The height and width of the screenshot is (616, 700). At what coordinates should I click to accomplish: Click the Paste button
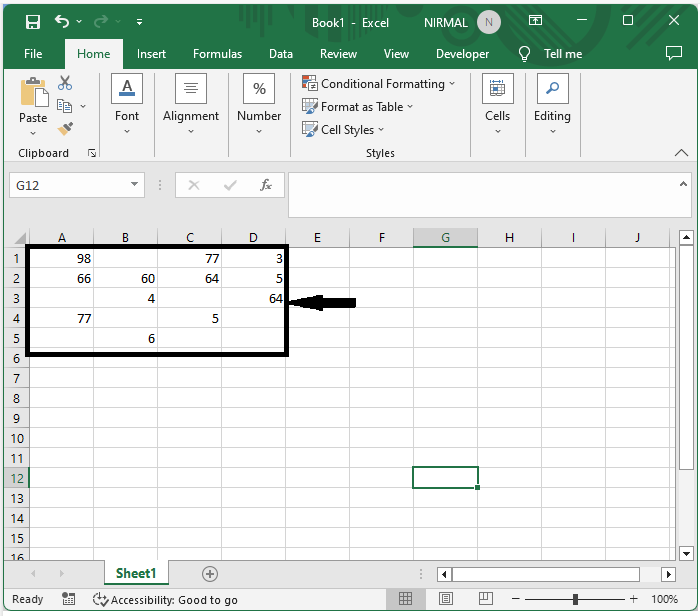pyautogui.click(x=33, y=101)
